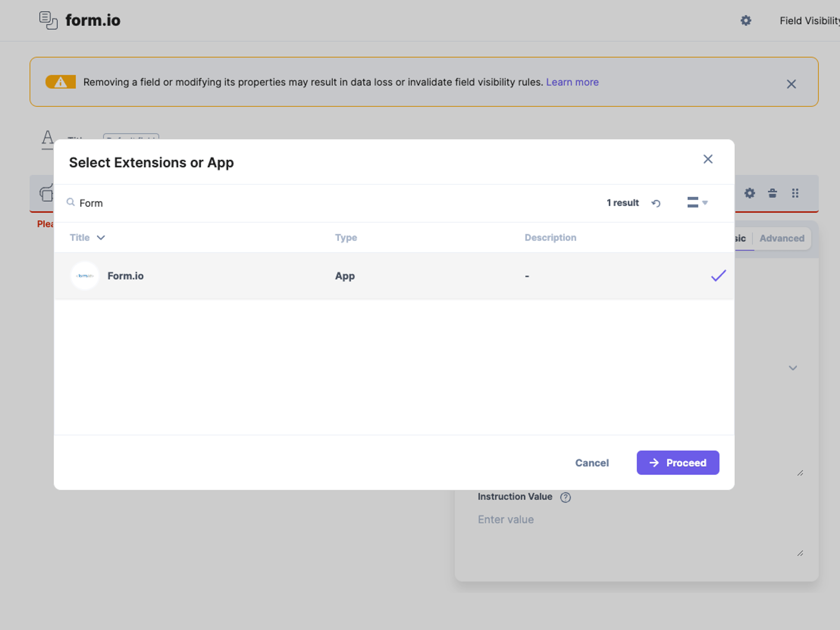840x630 pixels.
Task: Proceed with the selected Form.io app
Action: [x=678, y=463]
